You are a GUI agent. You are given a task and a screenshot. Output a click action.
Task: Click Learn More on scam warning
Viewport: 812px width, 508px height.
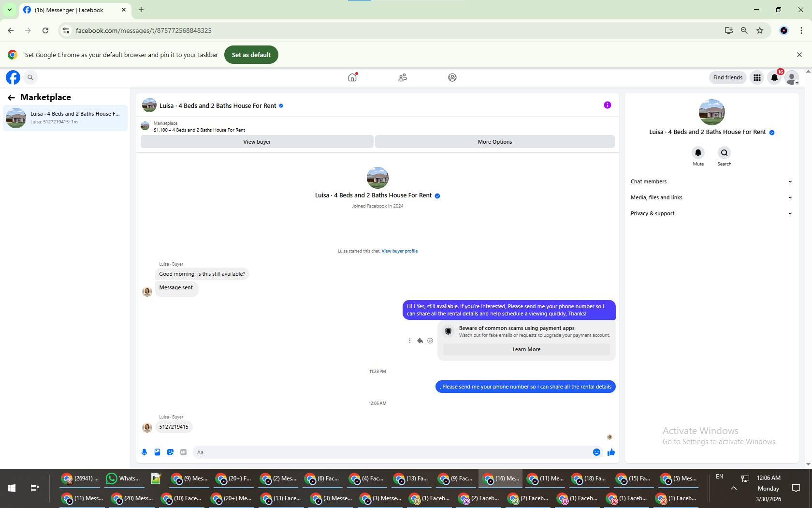[x=526, y=349]
